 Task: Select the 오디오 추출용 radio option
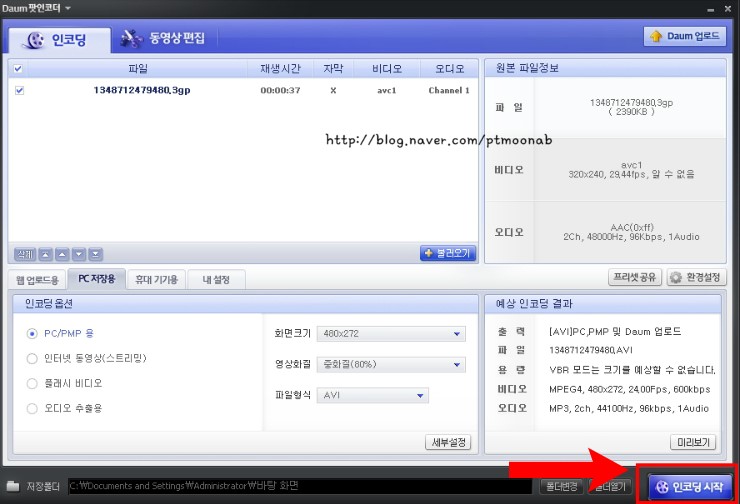click(x=32, y=408)
